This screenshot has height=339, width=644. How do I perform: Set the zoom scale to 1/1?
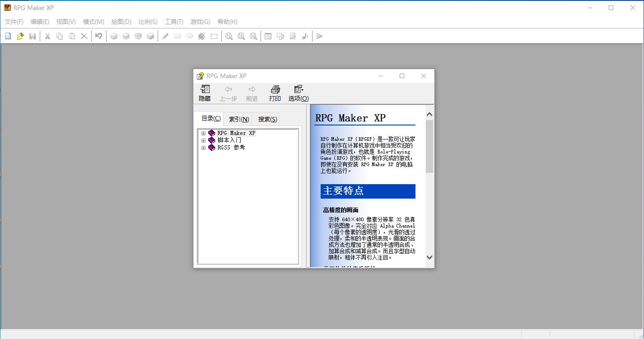[x=229, y=36]
